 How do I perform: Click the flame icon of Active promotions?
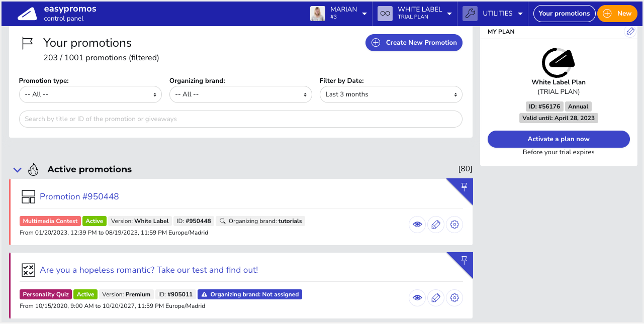pyautogui.click(x=33, y=170)
